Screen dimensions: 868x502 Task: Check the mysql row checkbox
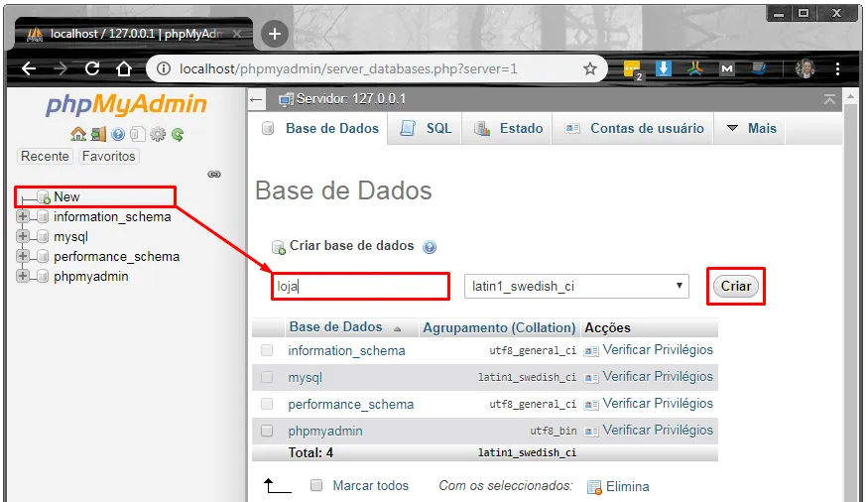(x=267, y=377)
